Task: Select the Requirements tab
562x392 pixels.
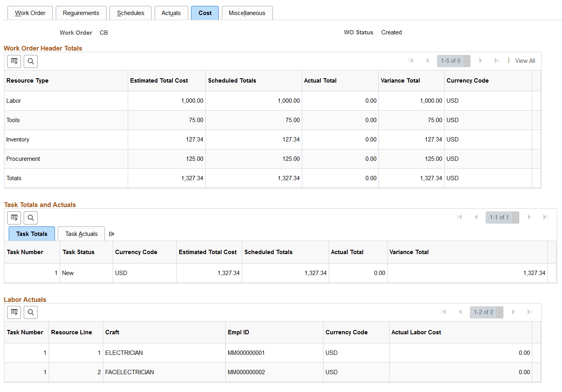Action: click(x=81, y=13)
